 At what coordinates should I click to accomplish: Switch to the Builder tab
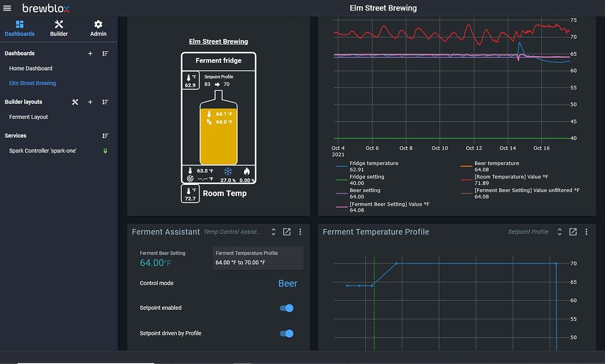click(58, 28)
